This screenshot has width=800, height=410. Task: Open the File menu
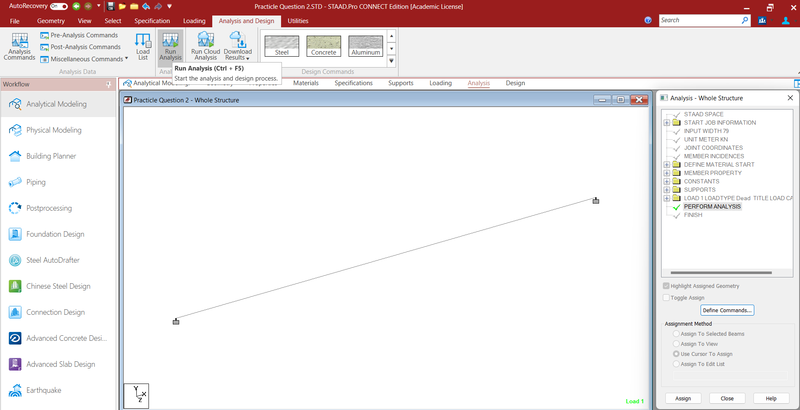pyautogui.click(x=14, y=21)
